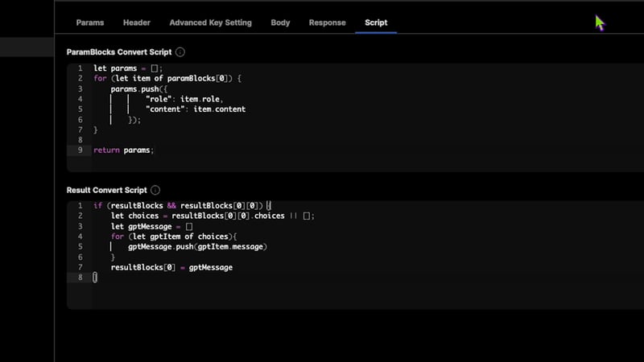Screen dimensions: 644x362
Task: Click info icon beside ParamBlocks Convert Script
Action: (x=180, y=52)
